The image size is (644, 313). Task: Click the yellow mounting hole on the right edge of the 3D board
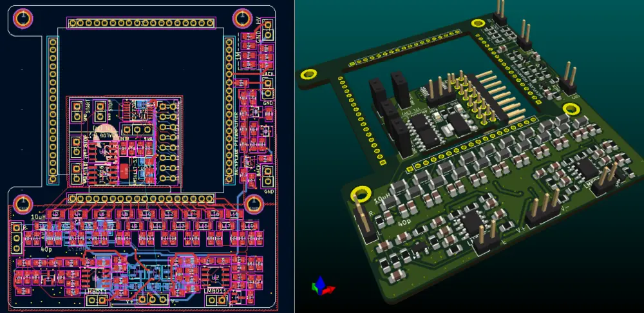point(571,108)
